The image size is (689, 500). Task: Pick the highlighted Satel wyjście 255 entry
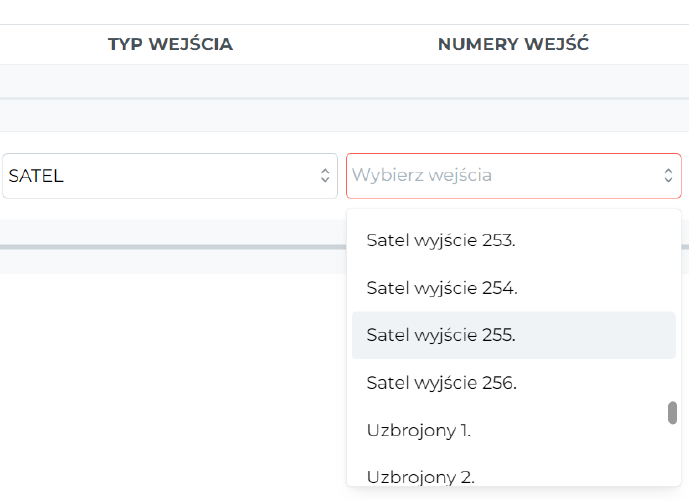(x=514, y=335)
